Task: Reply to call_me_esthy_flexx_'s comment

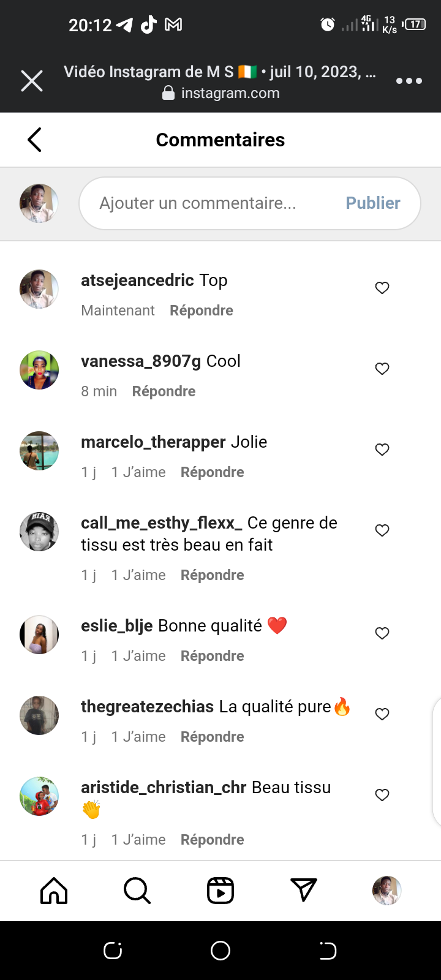Action: [x=212, y=575]
